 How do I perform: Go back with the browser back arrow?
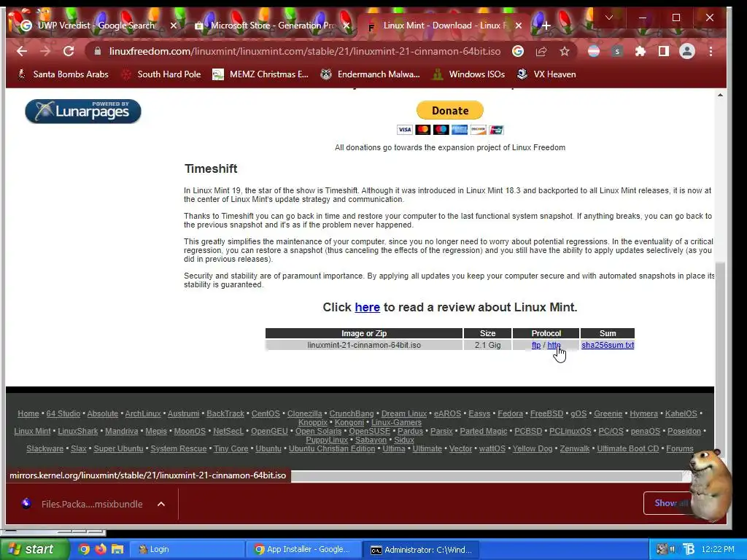click(x=21, y=52)
